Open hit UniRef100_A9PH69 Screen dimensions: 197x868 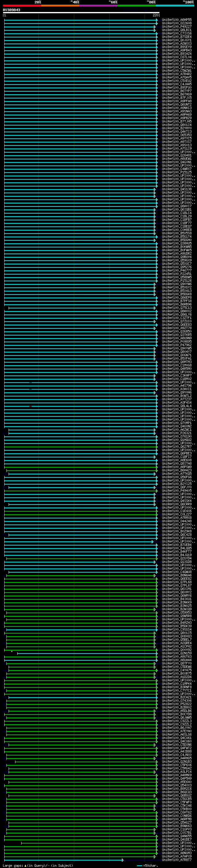point(176,115)
